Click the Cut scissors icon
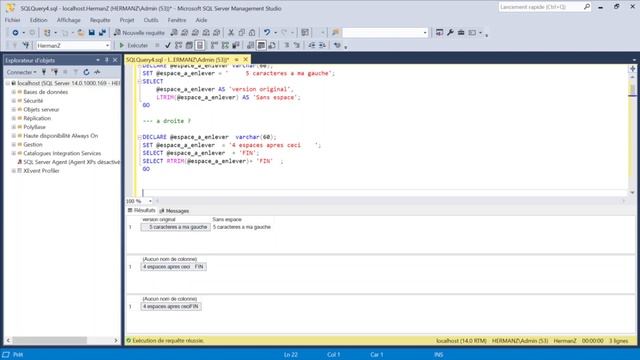Viewport: 640px width, 360px height. pos(231,33)
